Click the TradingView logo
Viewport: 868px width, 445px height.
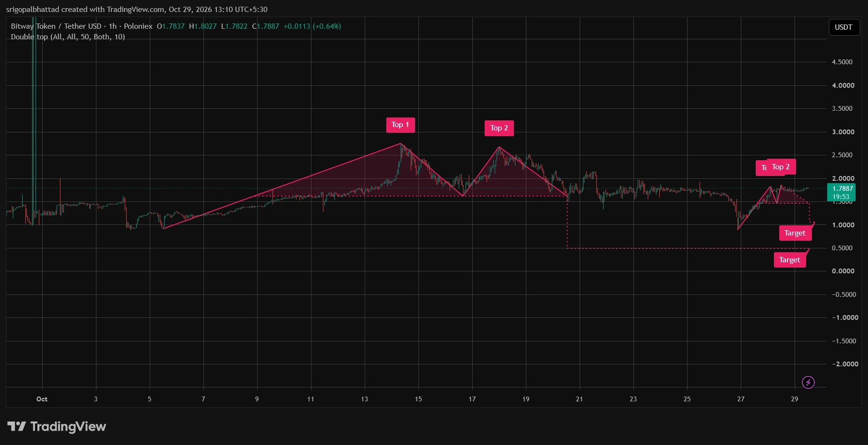tap(57, 426)
